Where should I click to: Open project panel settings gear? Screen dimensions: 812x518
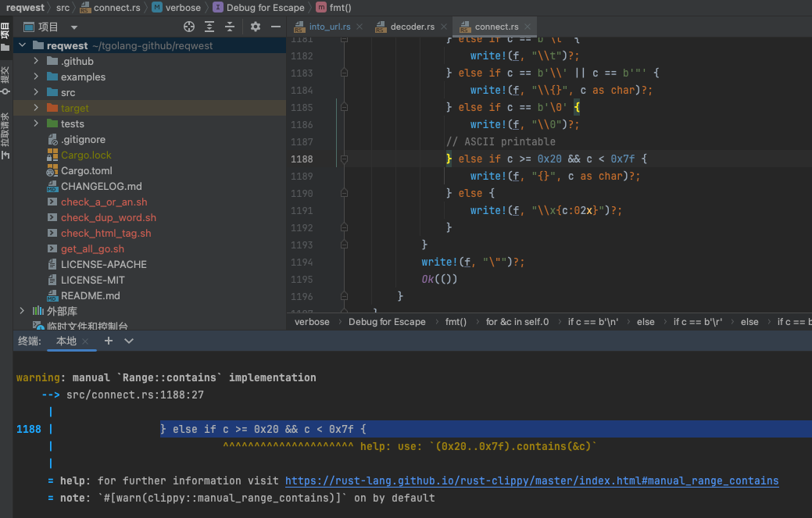pyautogui.click(x=256, y=27)
